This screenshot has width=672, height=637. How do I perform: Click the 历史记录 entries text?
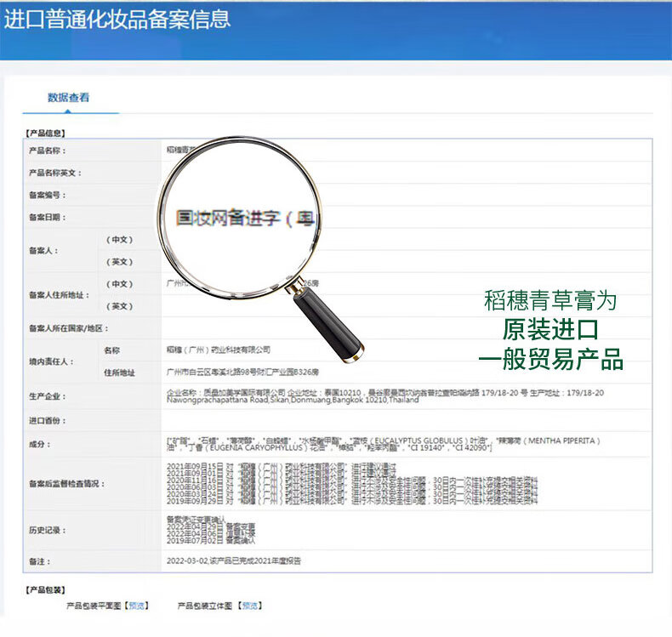(x=210, y=530)
